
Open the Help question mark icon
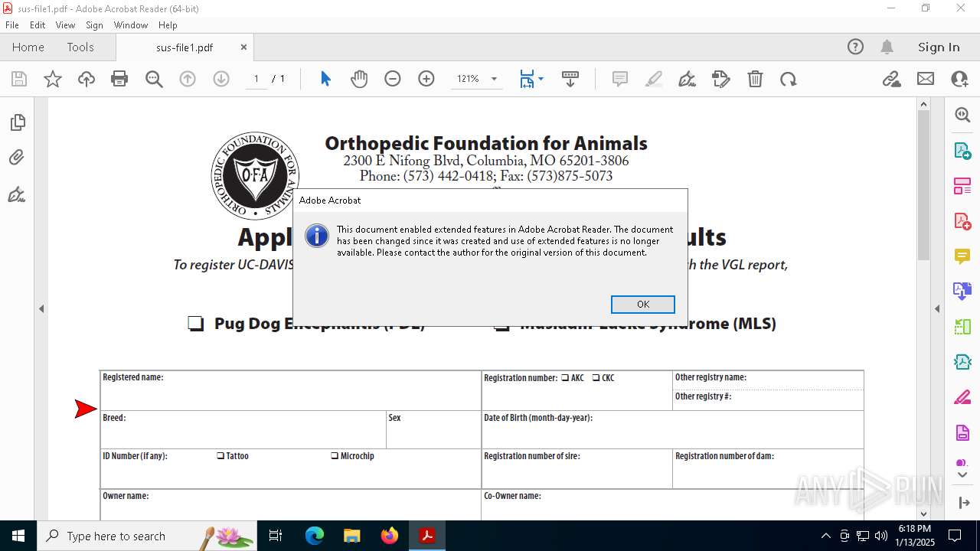(855, 47)
